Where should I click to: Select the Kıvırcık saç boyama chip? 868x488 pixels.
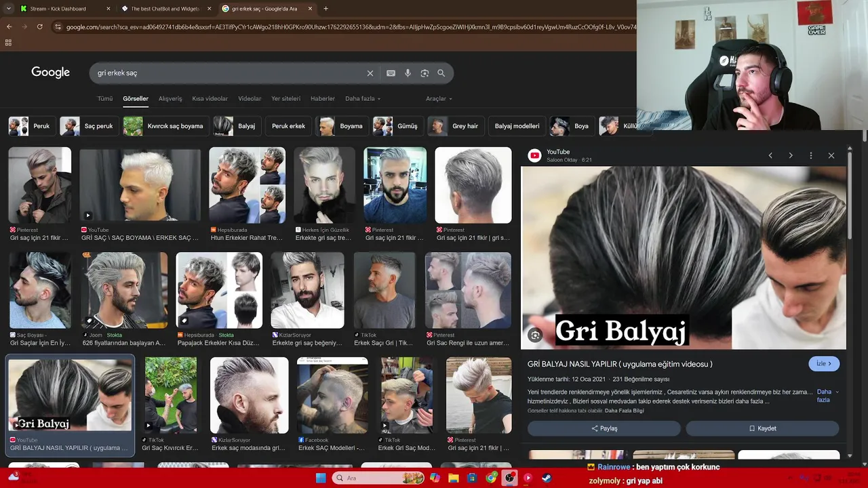click(x=165, y=126)
